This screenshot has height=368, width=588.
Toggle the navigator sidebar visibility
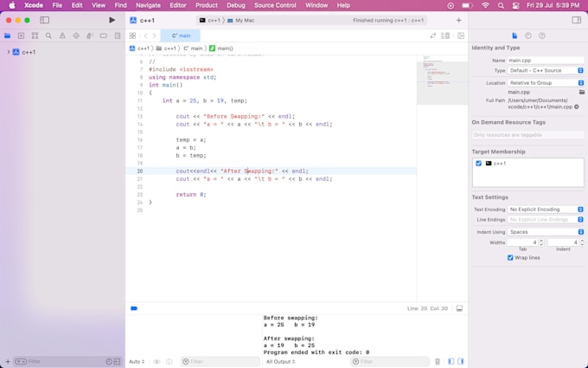point(45,20)
